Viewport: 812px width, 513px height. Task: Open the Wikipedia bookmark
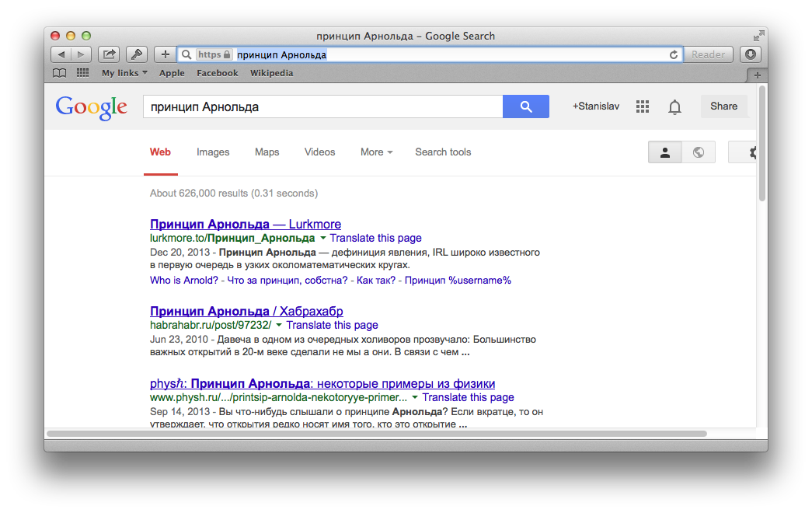271,73
